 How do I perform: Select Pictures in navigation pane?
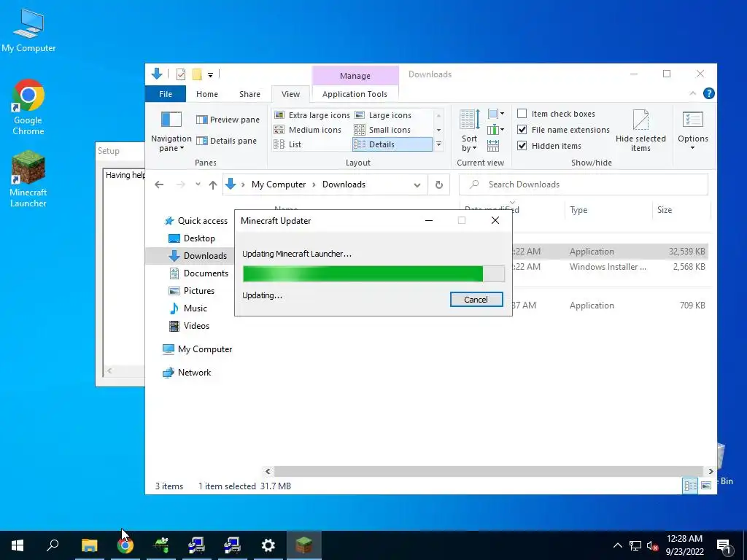coord(192,291)
